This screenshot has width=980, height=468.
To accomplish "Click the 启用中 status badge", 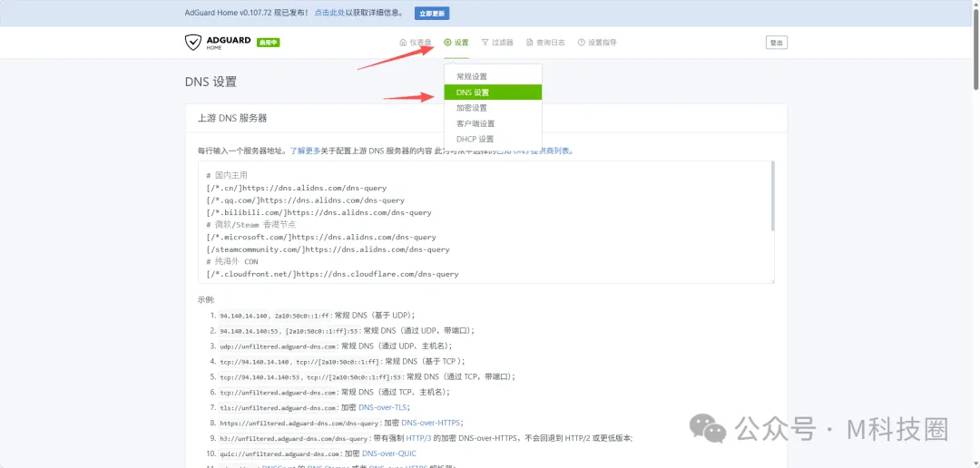I will click(268, 42).
